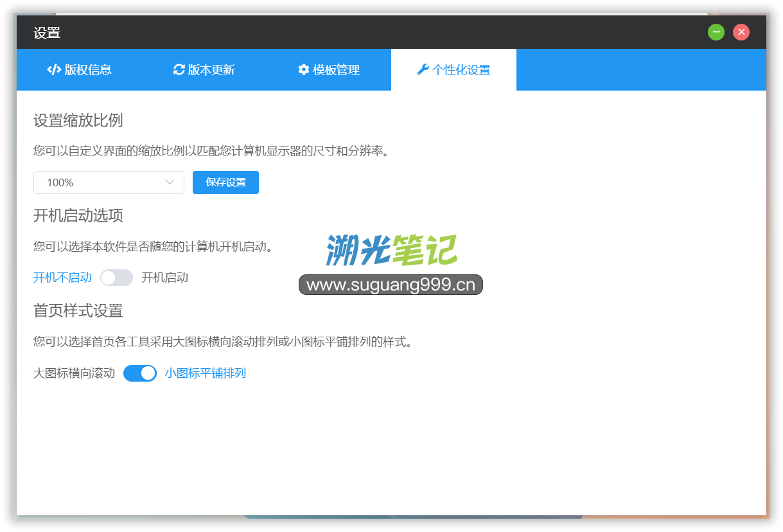Close the settings window with the red button
Image resolution: width=783 pixels, height=532 pixels.
click(x=741, y=32)
